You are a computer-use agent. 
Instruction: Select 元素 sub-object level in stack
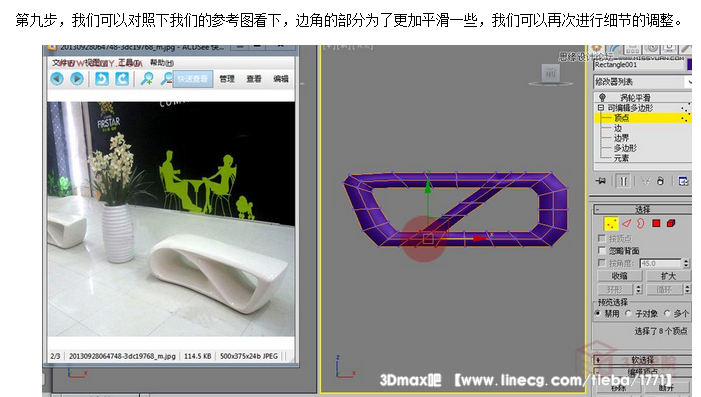621,158
